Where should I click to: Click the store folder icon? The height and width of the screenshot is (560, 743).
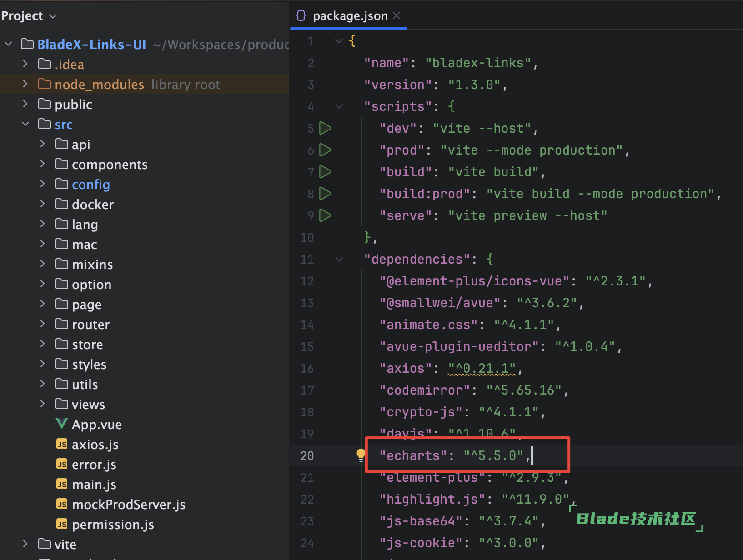[x=62, y=344]
